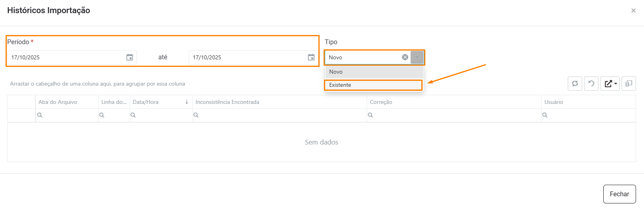Click the start date Período text field
Viewport: 644px width, 209px height.
(x=66, y=57)
